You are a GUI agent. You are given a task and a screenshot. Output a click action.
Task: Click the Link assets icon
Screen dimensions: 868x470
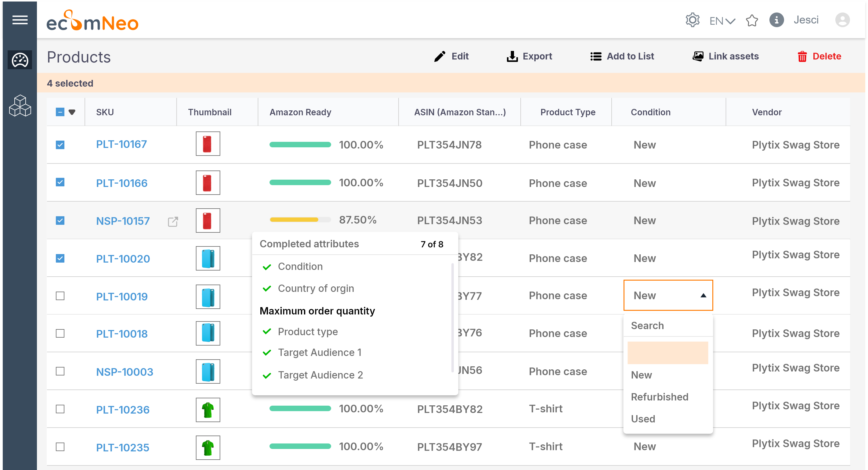pos(698,56)
